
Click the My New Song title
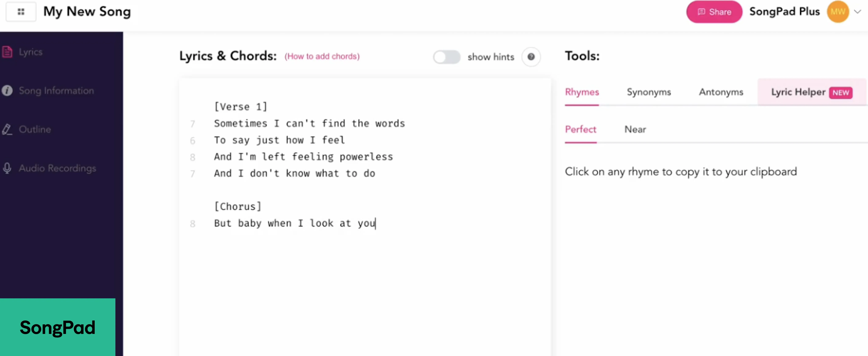pos(87,12)
